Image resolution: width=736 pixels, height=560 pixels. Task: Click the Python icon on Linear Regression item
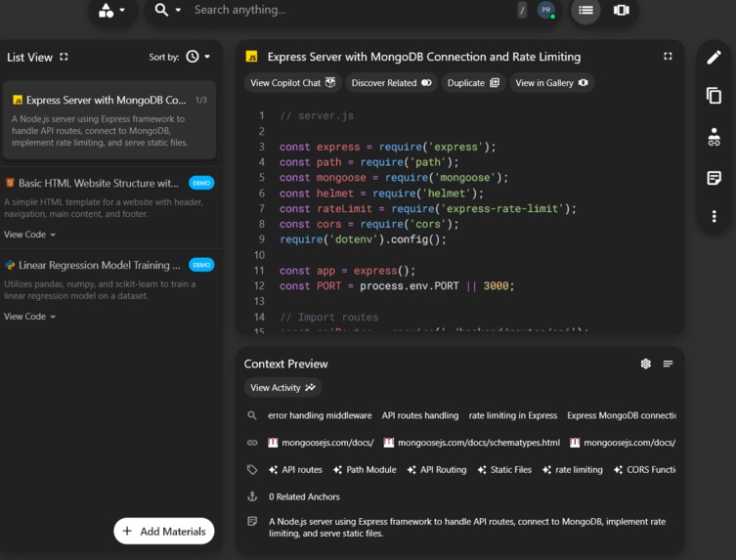[x=10, y=265]
